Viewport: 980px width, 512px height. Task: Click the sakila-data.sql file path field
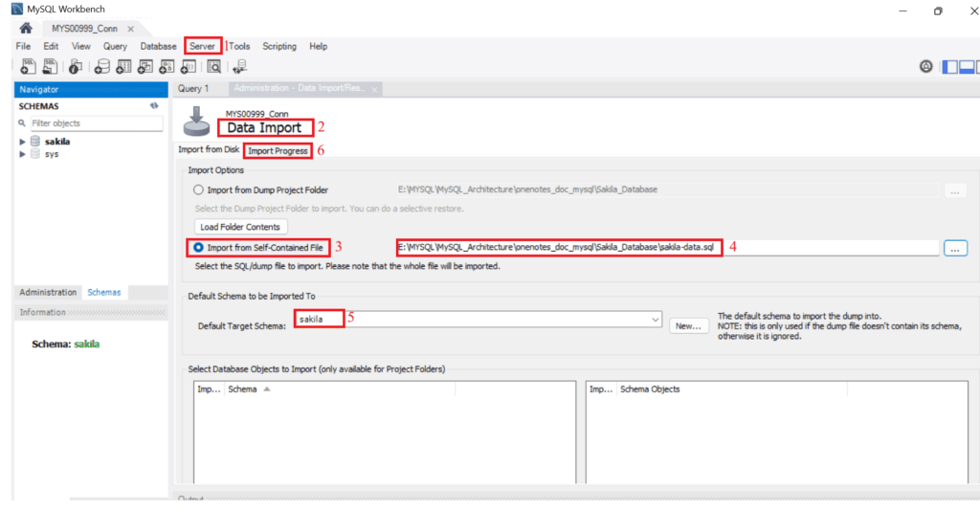click(667, 248)
